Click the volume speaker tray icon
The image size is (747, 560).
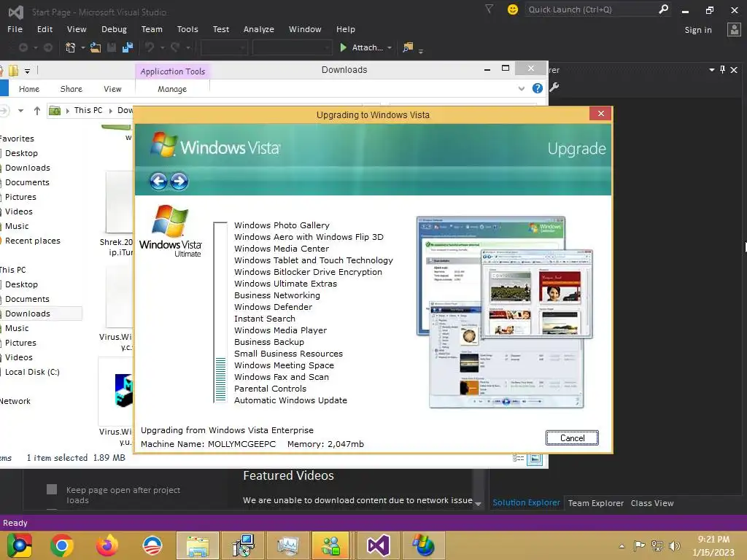coord(674,545)
